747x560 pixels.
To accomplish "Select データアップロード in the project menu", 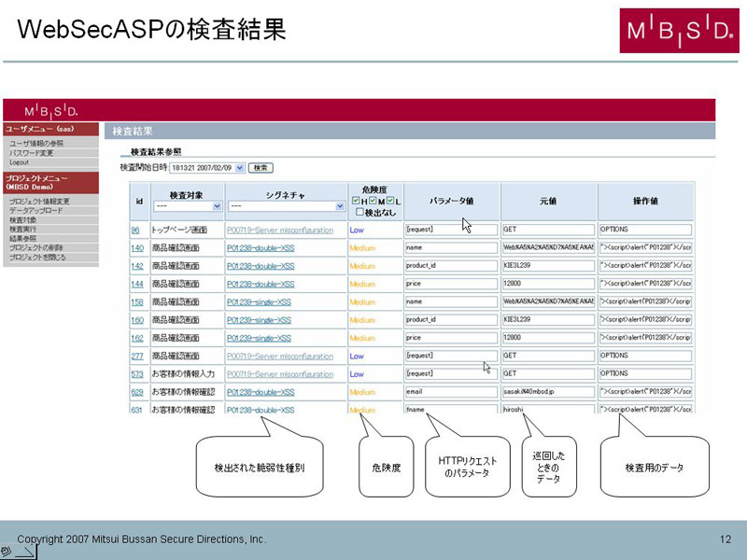I will click(35, 211).
